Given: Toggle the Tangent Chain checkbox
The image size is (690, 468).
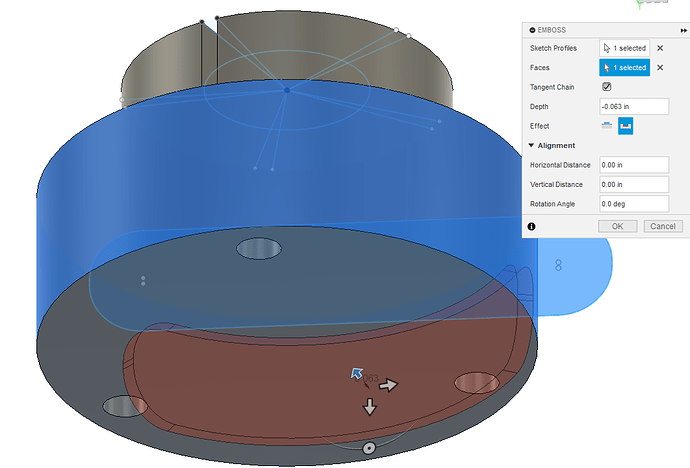Looking at the screenshot, I should pos(606,87).
